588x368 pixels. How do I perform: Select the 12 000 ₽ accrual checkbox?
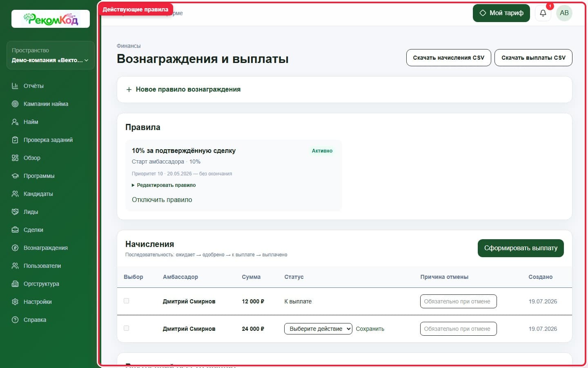click(127, 301)
